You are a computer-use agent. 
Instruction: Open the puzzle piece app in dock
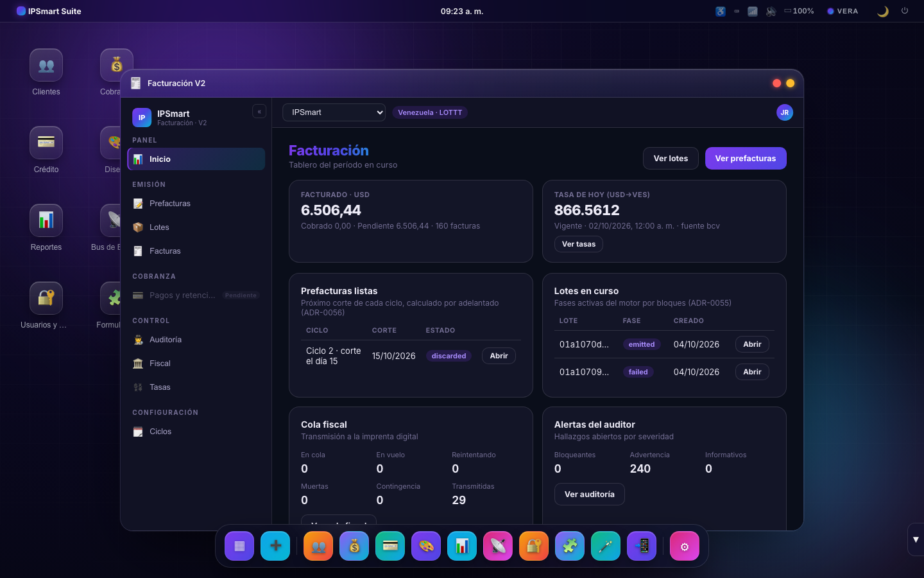point(570,546)
